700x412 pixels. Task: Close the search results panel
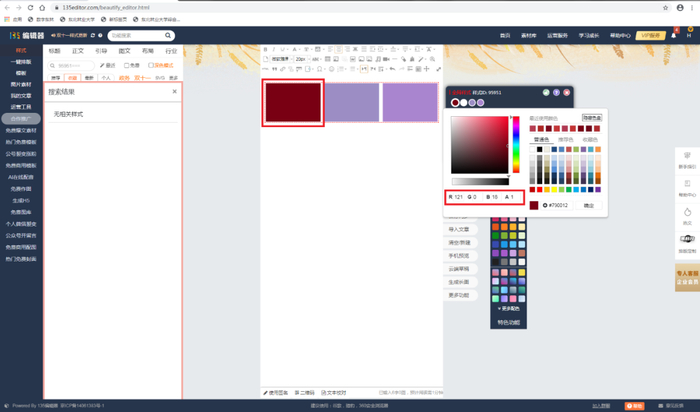175,92
